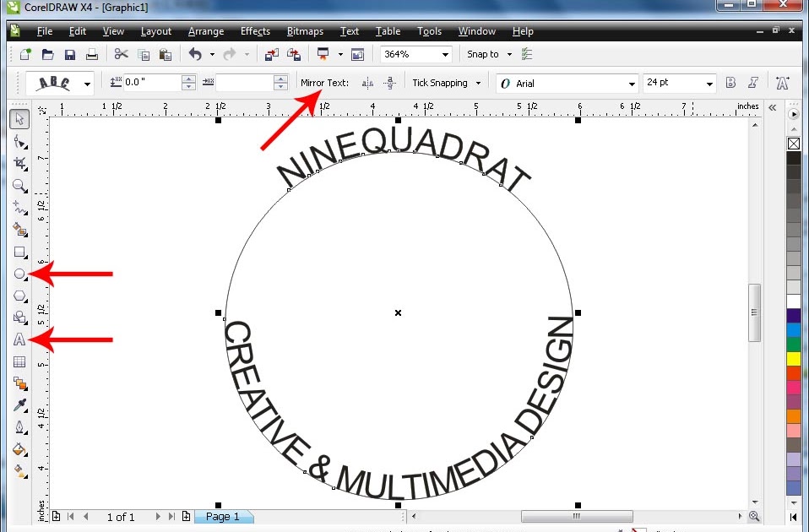Image resolution: width=809 pixels, height=532 pixels.
Task: Activate the Zoom tool
Action: [x=20, y=187]
